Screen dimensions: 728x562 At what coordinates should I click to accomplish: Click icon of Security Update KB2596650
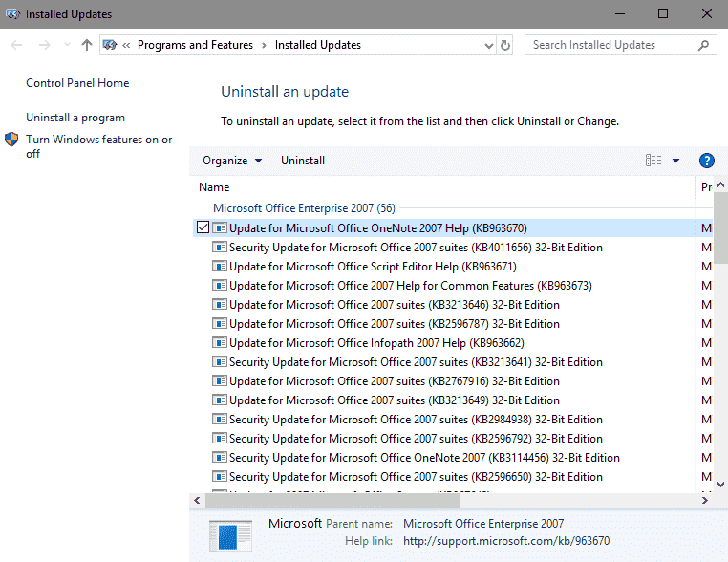pos(220,476)
